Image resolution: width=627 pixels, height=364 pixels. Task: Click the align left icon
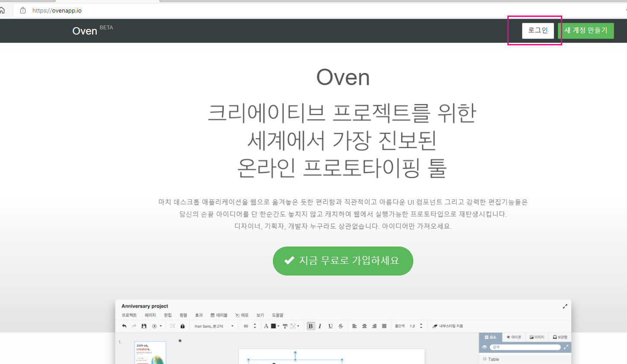[x=355, y=326]
